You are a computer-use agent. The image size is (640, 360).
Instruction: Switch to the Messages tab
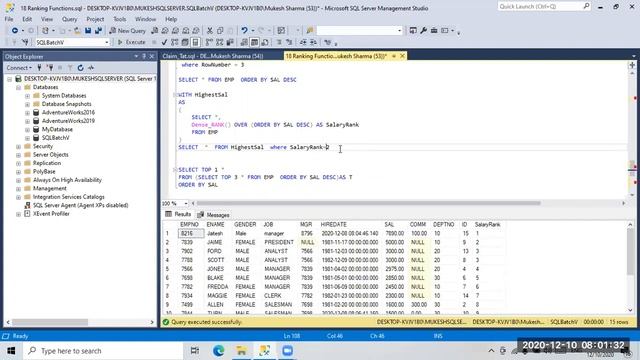point(214,215)
